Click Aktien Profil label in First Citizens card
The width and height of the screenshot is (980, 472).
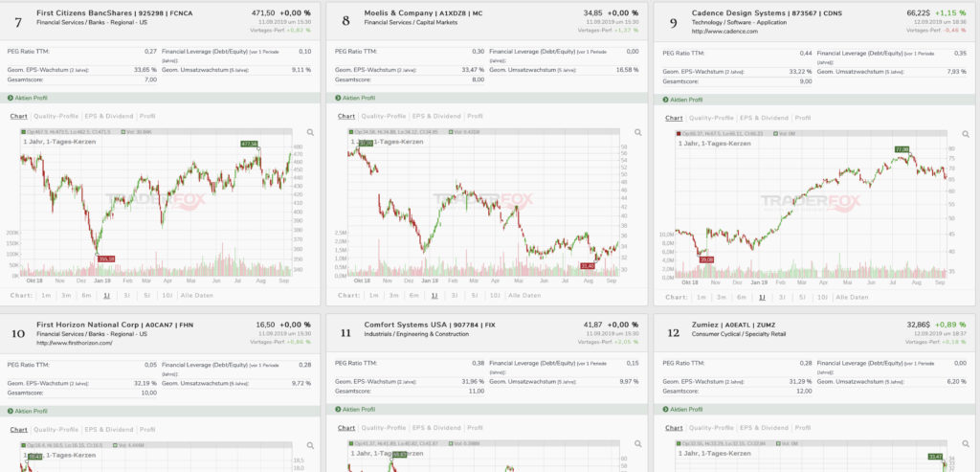pos(32,99)
